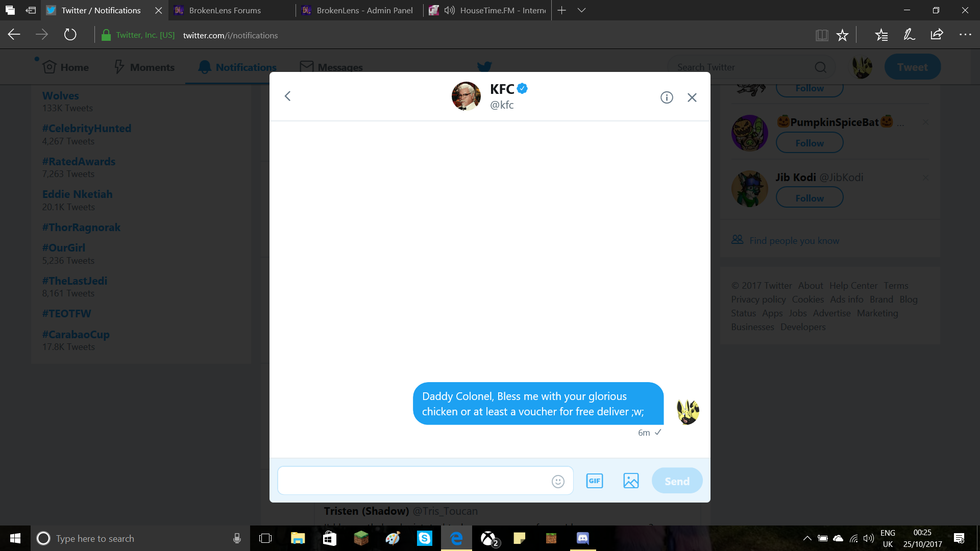
Task: Open the Messages tab
Action: [x=331, y=67]
